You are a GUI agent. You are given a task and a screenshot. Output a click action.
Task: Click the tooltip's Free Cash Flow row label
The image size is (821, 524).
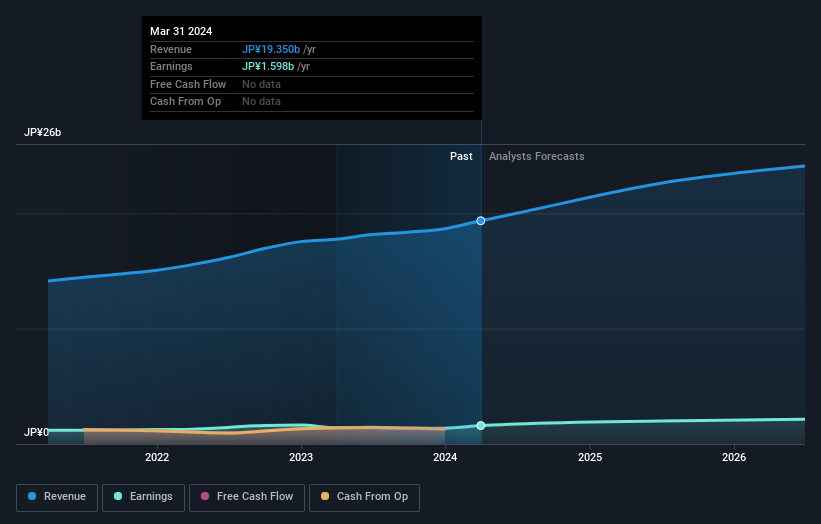tap(188, 84)
